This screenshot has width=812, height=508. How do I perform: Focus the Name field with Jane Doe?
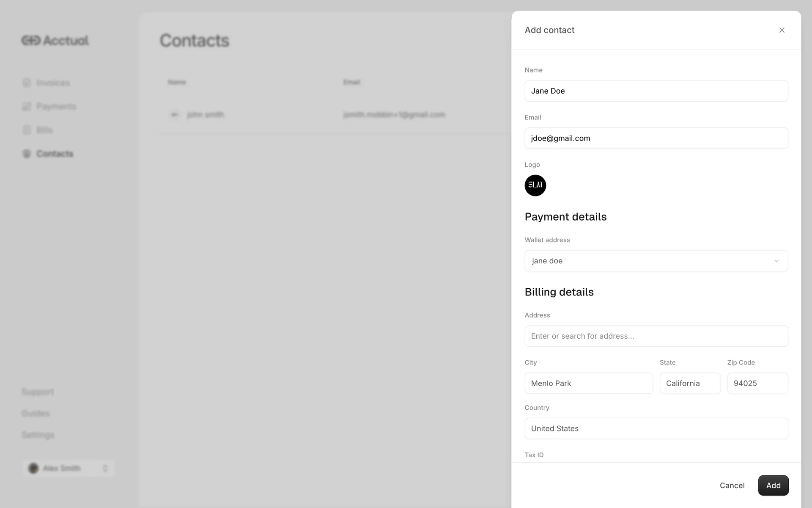[x=656, y=91]
